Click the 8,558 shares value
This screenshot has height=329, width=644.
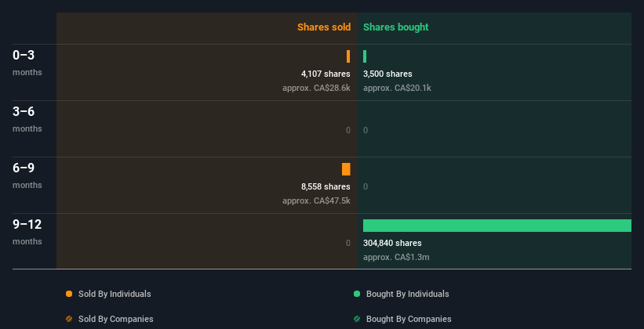click(x=326, y=186)
